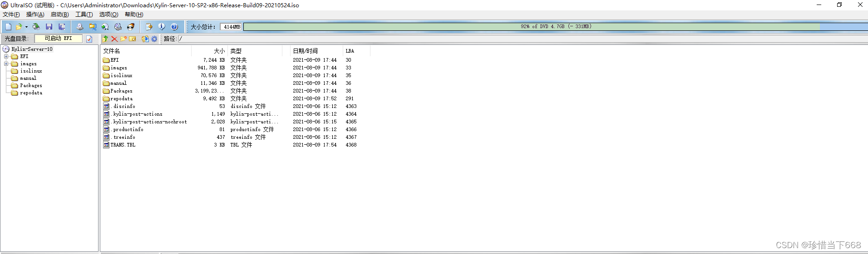Open the 帮助(H) menu
Viewport: 868px width, 254px height.
click(134, 15)
